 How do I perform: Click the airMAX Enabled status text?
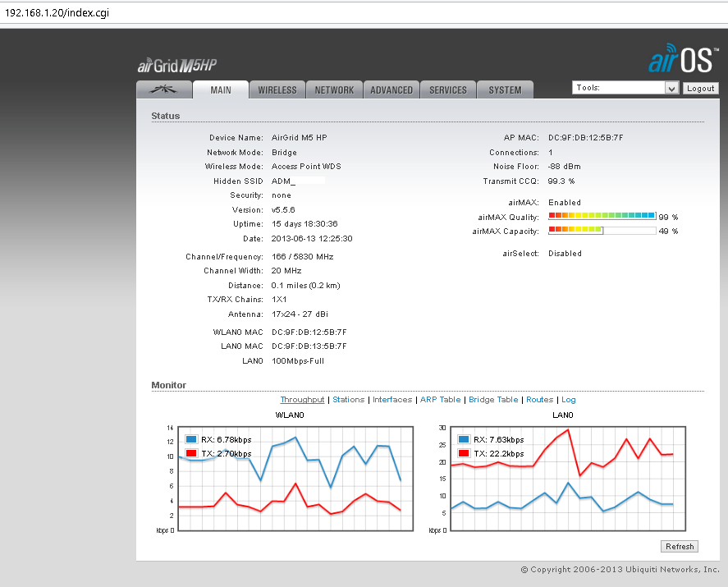(x=565, y=203)
